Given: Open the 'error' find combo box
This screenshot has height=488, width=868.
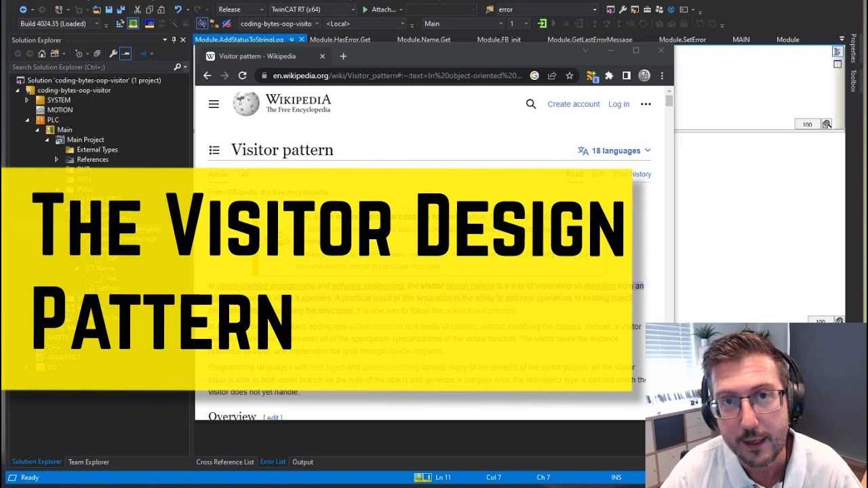Looking at the screenshot, I should 547,9.
